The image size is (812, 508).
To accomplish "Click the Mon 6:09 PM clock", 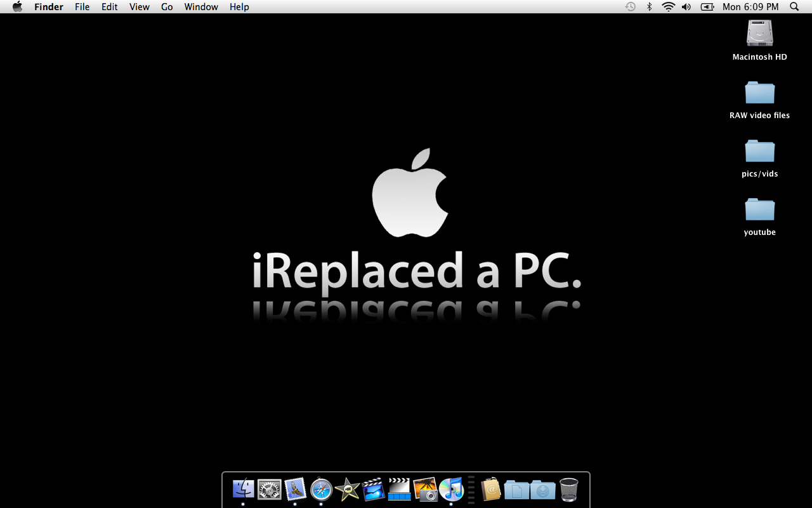I will [x=750, y=6].
